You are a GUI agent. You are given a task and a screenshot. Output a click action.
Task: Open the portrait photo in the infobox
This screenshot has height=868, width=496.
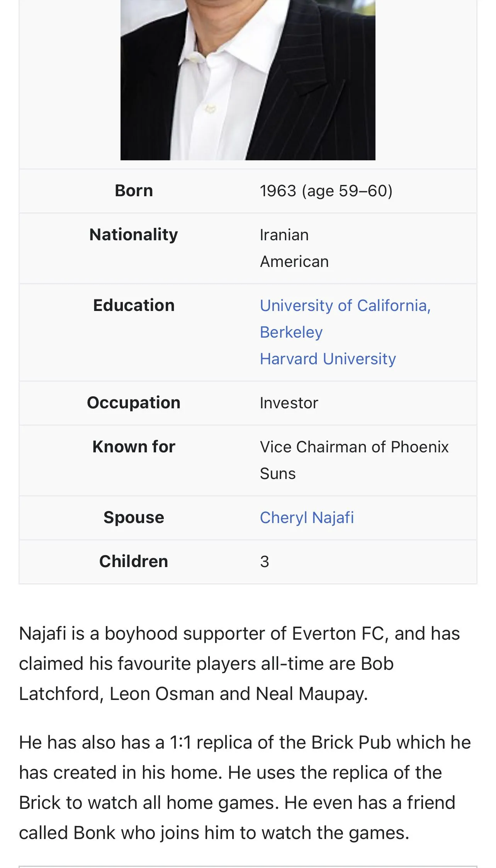(248, 79)
